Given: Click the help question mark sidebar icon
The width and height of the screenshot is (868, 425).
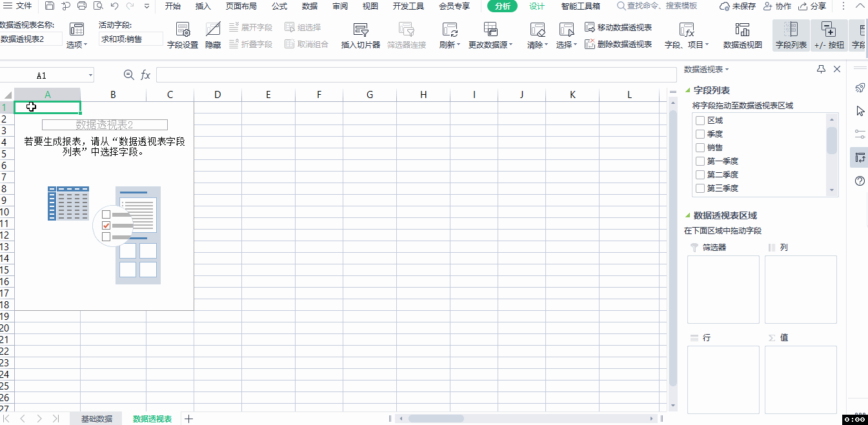Looking at the screenshot, I should [x=860, y=181].
